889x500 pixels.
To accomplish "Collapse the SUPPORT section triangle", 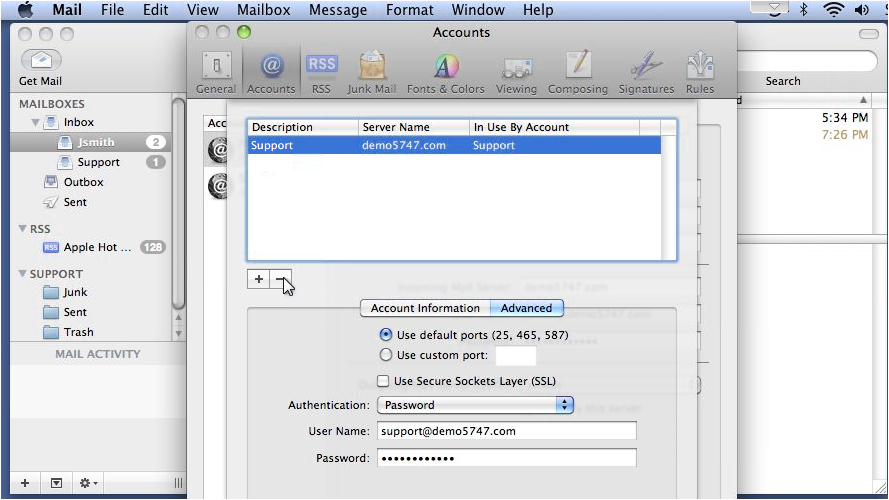I will 23,273.
